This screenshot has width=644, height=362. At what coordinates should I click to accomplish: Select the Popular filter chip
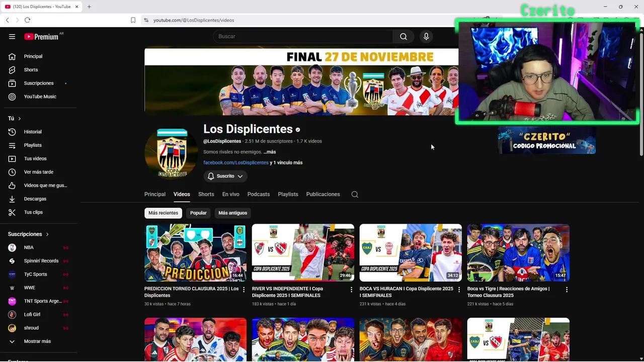pyautogui.click(x=198, y=213)
